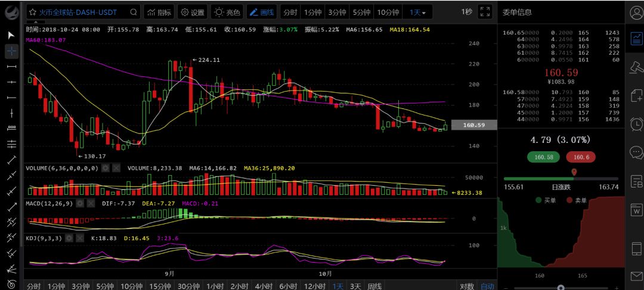
Task: Click the new document plus icon
Action: click(x=637, y=95)
